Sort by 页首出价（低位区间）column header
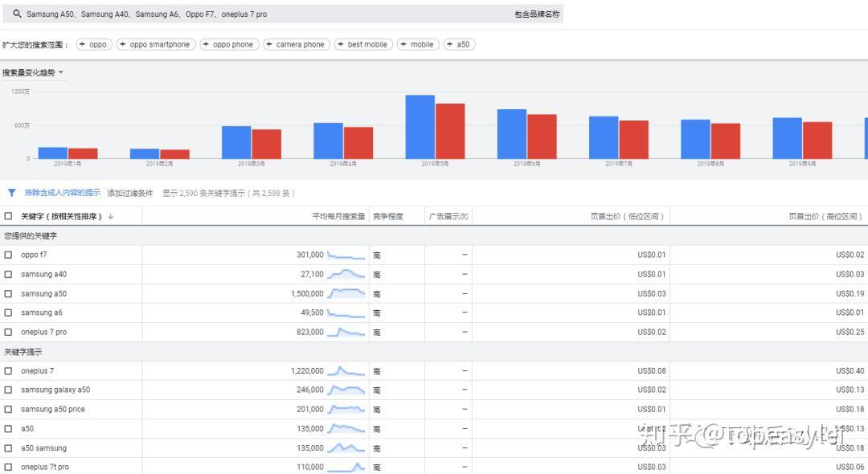This screenshot has height=474, width=868. point(627,216)
